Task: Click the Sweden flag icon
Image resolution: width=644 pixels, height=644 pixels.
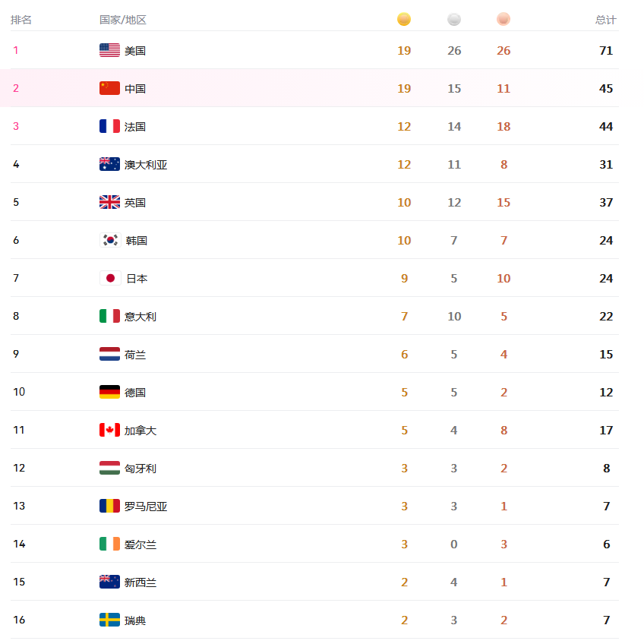Action: (109, 620)
